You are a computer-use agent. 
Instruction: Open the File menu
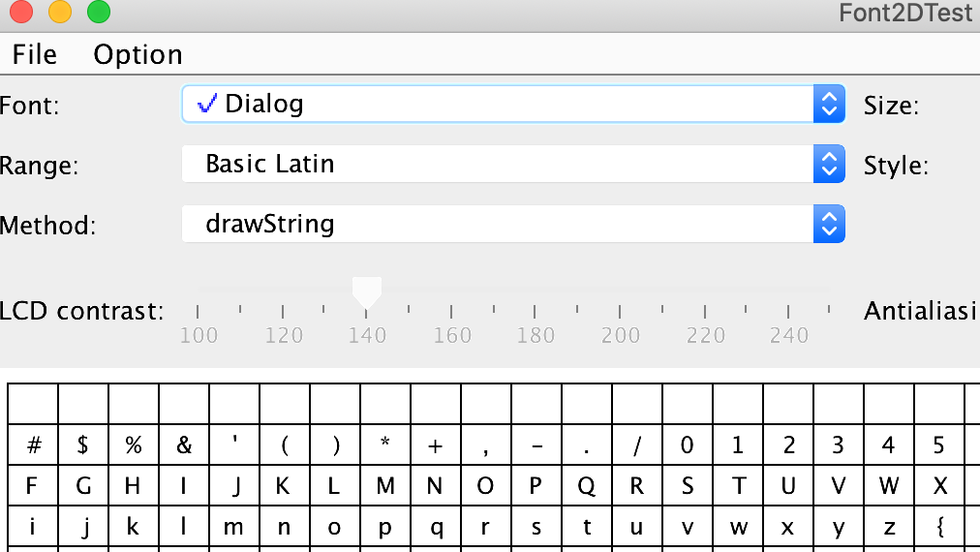(x=35, y=54)
